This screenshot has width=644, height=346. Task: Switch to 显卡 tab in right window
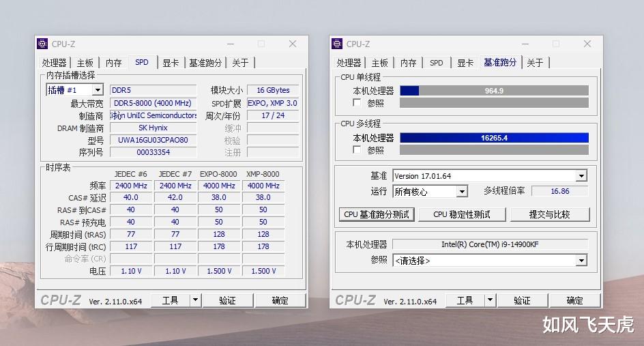pyautogui.click(x=465, y=63)
